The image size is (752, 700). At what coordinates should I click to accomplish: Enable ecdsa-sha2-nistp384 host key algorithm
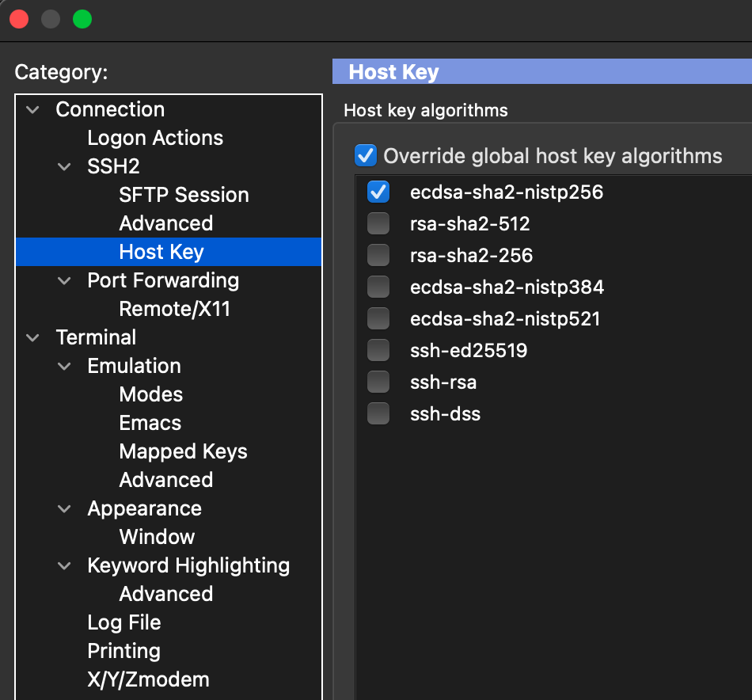378,287
